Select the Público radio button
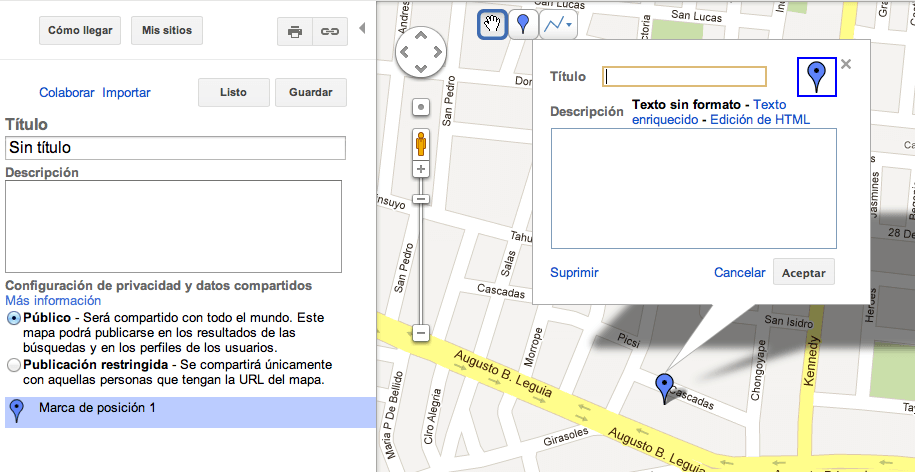Viewport: 915px width, 472px height. tap(13, 319)
